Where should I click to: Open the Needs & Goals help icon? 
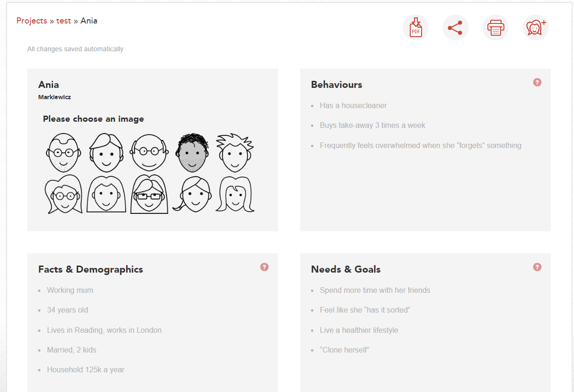(537, 267)
